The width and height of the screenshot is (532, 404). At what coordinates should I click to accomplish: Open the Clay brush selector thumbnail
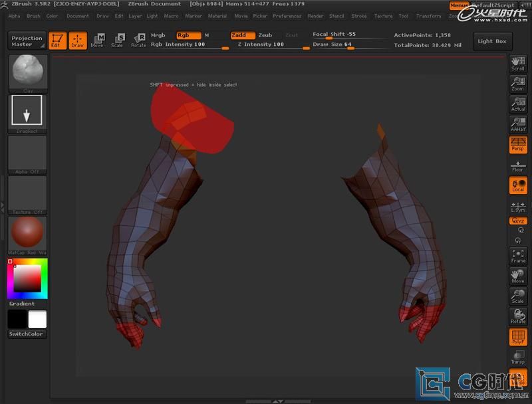click(x=28, y=73)
